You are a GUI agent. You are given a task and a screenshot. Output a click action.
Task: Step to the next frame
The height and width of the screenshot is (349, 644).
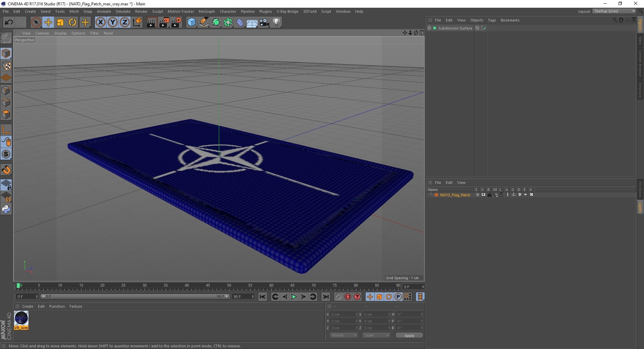(x=303, y=297)
